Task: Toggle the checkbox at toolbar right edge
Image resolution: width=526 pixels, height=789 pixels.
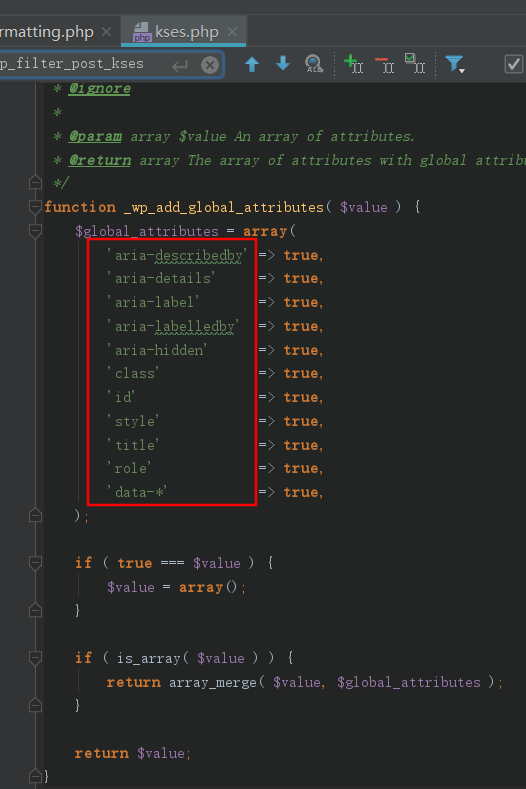Action: pyautogui.click(x=513, y=64)
